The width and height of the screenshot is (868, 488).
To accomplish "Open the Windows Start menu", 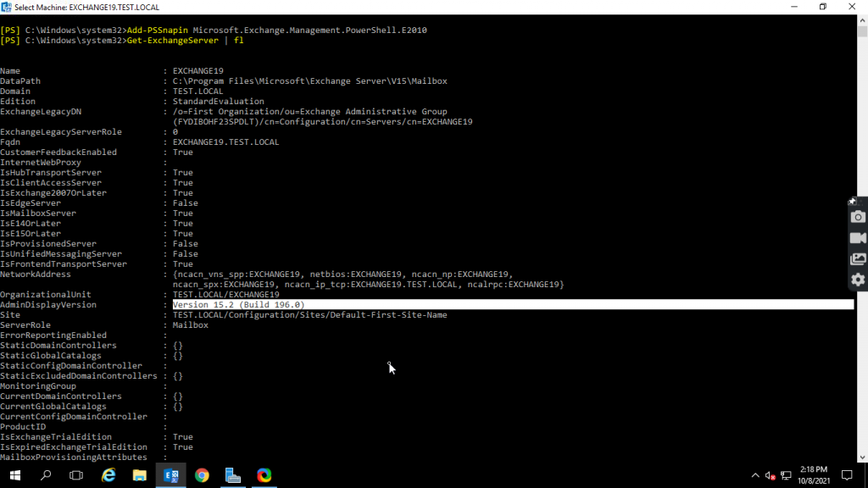I will [x=15, y=475].
